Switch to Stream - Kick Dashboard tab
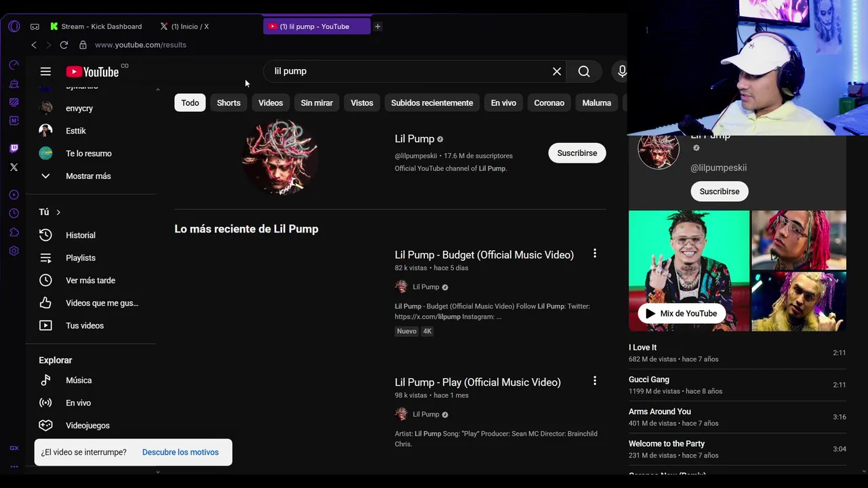868x488 pixels. 96,26
